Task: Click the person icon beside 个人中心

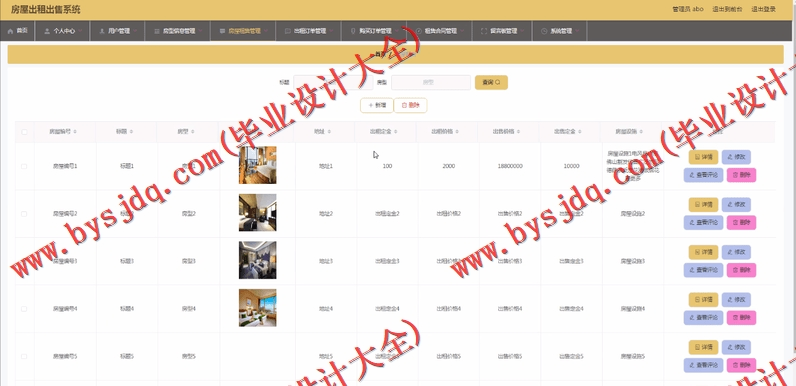Action: [47, 31]
